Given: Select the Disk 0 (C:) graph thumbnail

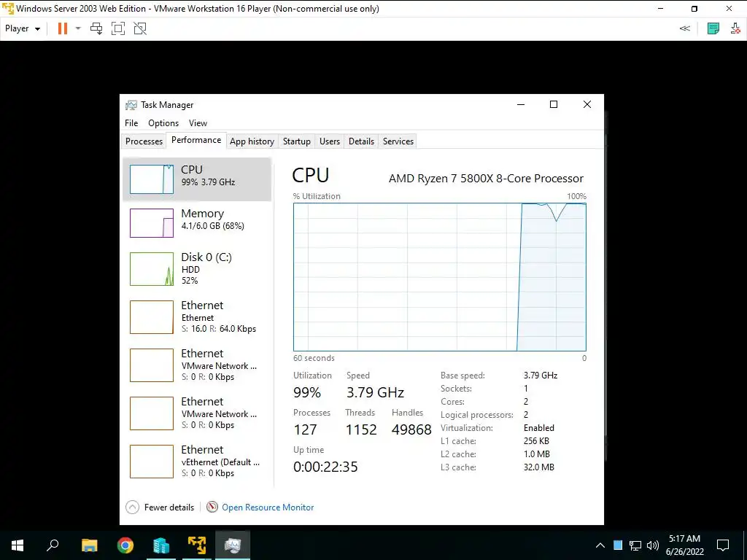Looking at the screenshot, I should click(x=152, y=269).
